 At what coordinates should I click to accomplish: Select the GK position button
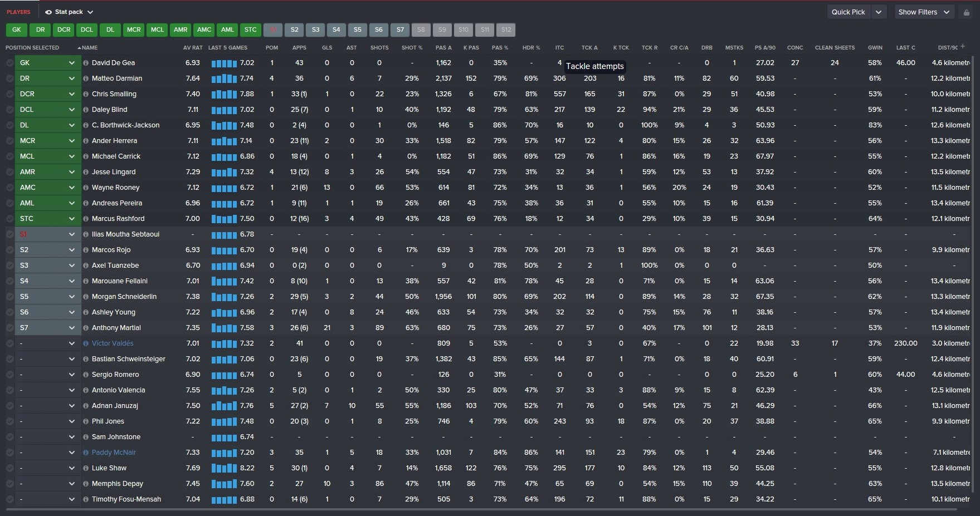(17, 30)
